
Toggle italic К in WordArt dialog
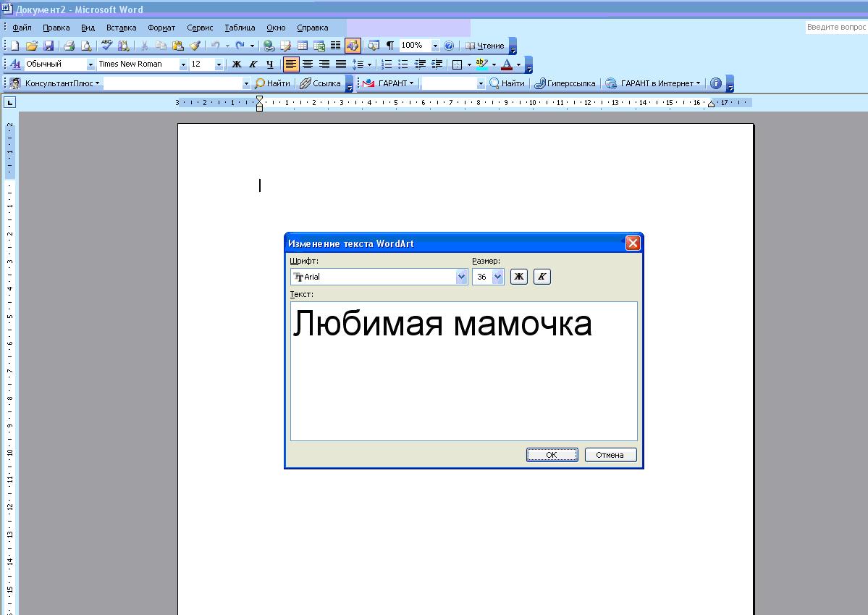point(542,277)
